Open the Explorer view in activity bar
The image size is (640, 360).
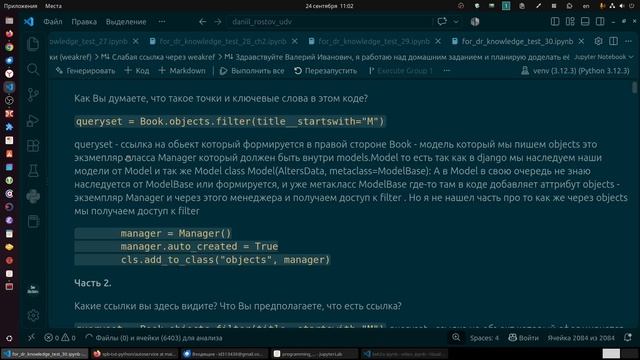(x=33, y=44)
